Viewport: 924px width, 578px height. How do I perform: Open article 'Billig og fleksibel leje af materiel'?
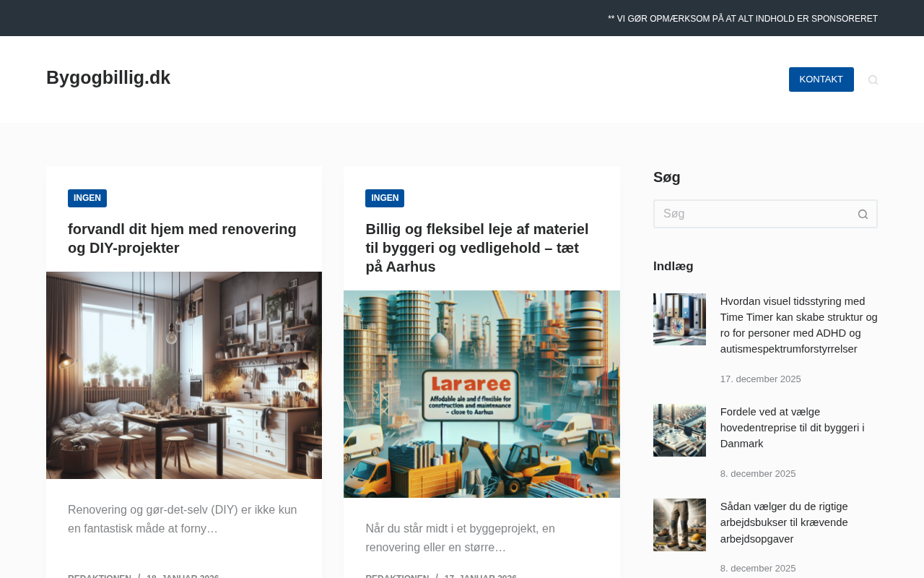point(477,248)
